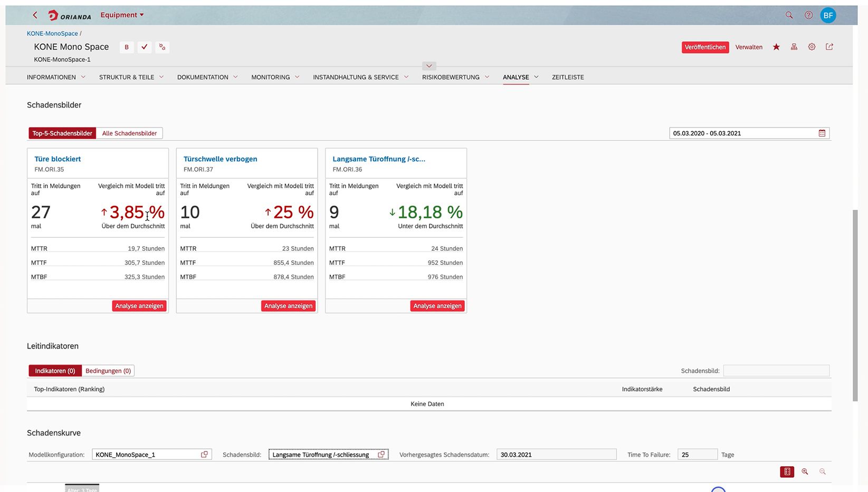Click the B status badge
This screenshot has width=868, height=492.
point(127,47)
